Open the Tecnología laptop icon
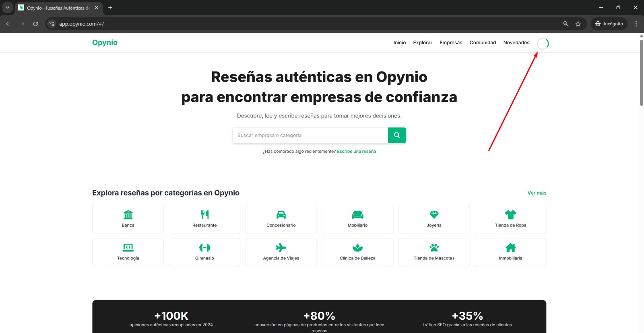This screenshot has height=333, width=644. click(x=128, y=248)
